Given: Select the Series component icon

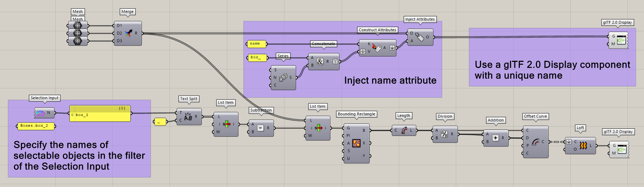Looking at the screenshot, I should 283,77.
